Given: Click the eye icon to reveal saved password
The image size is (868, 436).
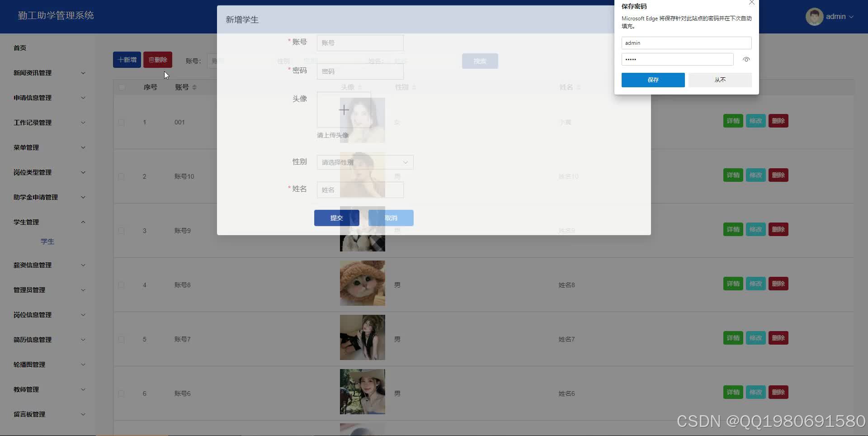Looking at the screenshot, I should pyautogui.click(x=746, y=59).
